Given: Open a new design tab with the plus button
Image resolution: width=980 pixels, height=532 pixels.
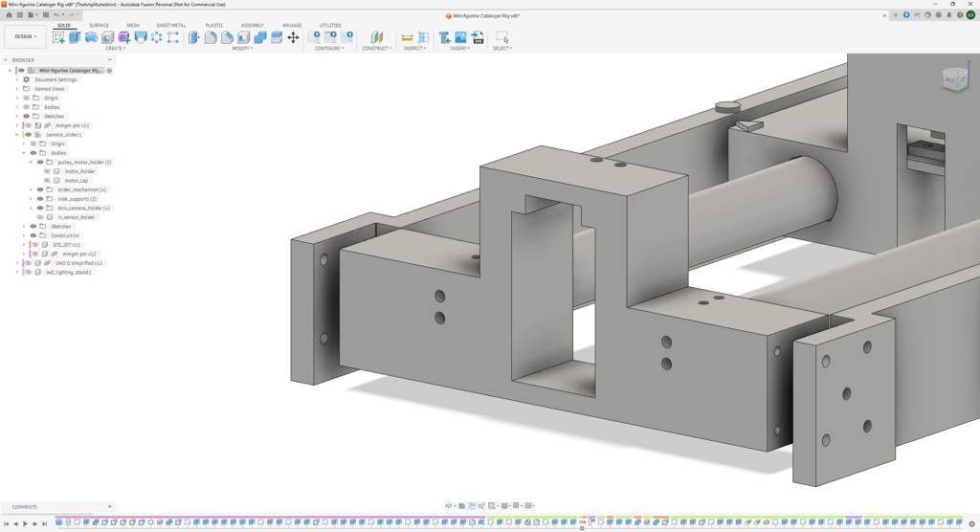Looking at the screenshot, I should 896,15.
